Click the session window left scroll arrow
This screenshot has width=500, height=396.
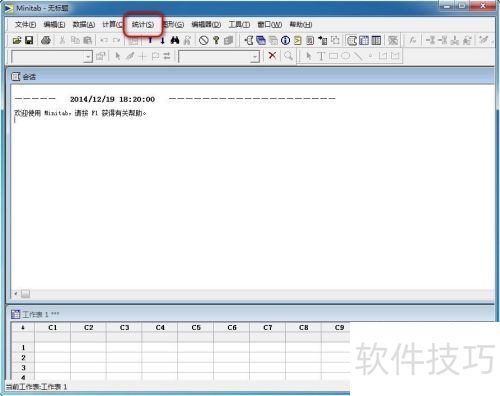coord(16,294)
